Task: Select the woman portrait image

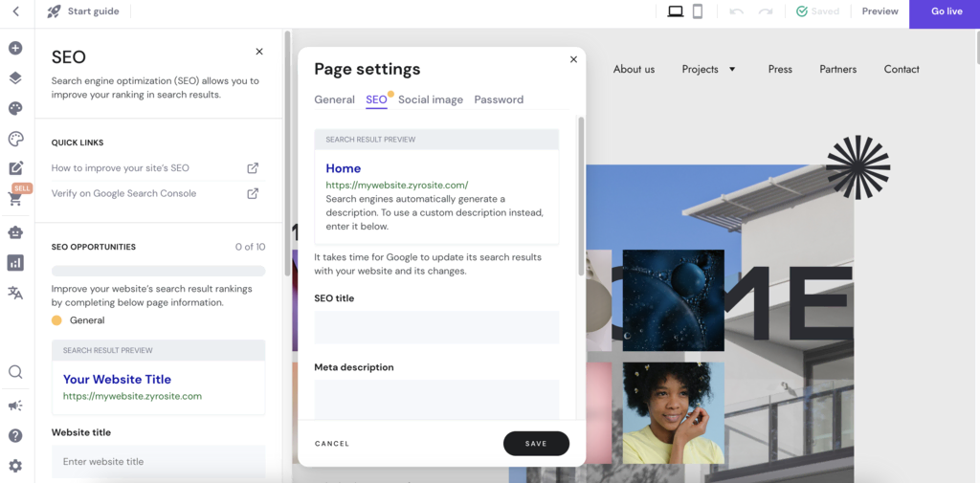Action: (673, 413)
